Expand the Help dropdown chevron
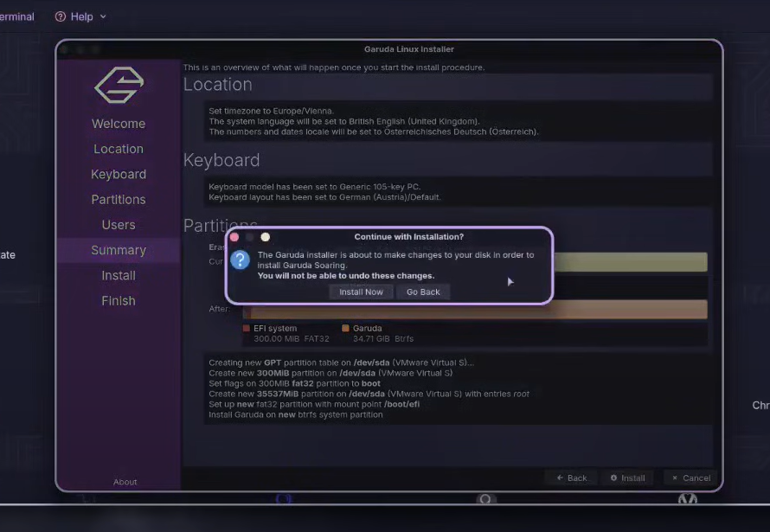 point(104,16)
